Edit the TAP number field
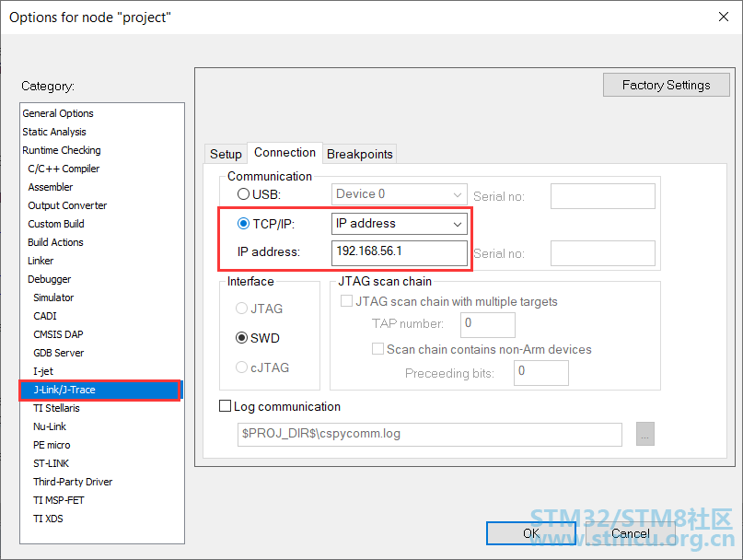 [488, 325]
